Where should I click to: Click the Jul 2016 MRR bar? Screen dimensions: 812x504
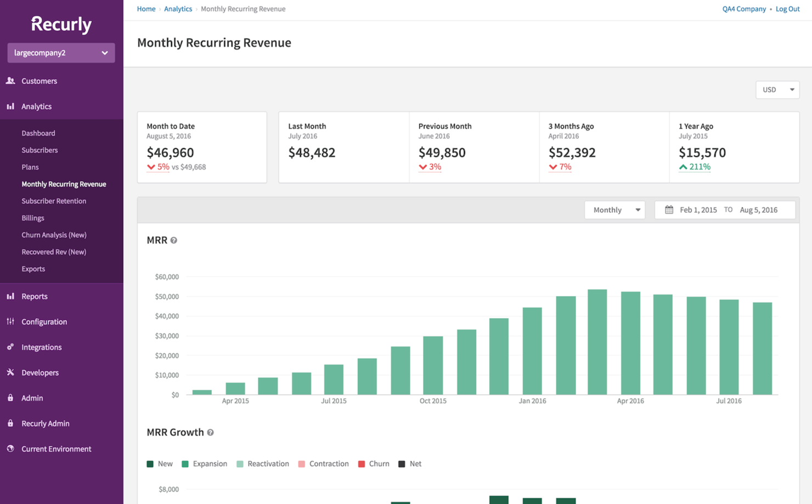tap(729, 347)
